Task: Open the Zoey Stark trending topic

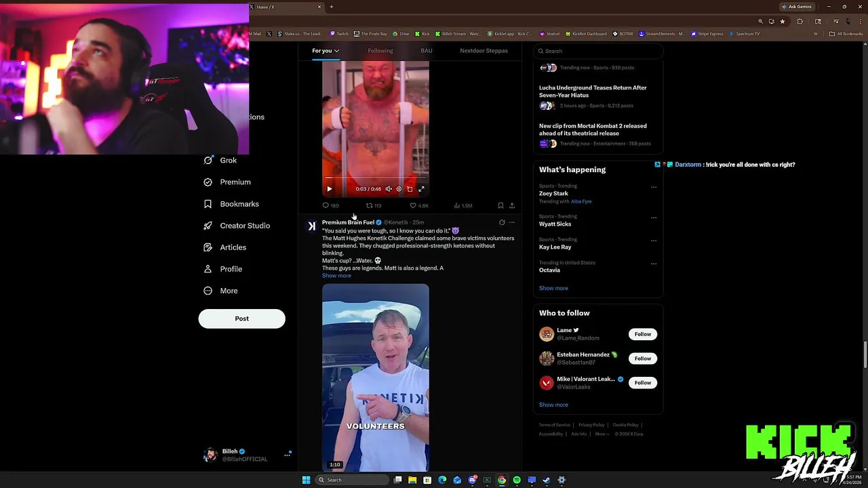Action: pos(553,194)
